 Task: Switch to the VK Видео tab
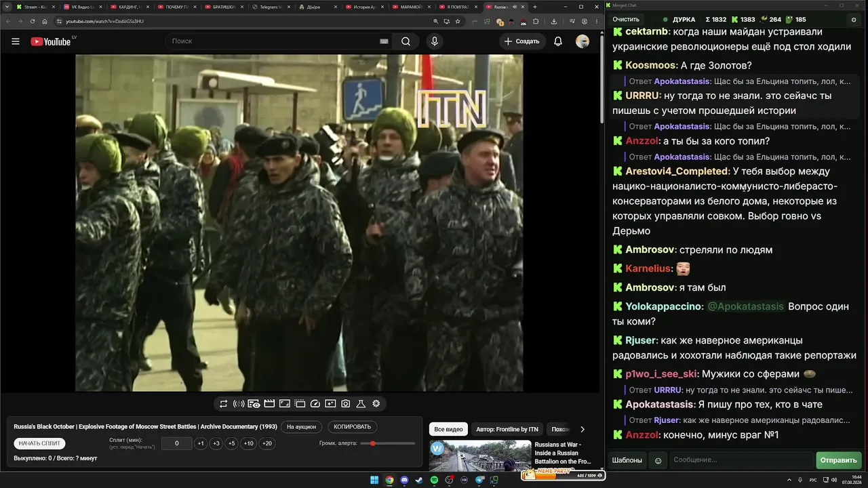coord(83,7)
